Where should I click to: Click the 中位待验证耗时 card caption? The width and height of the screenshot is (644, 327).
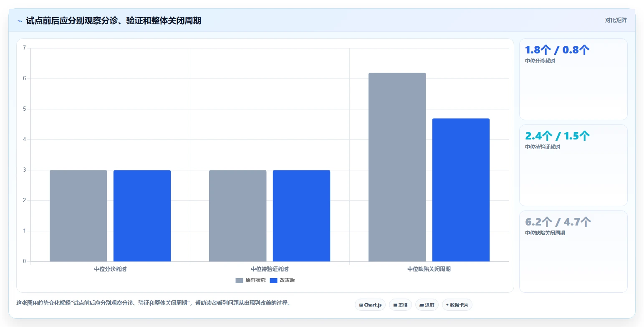point(543,147)
